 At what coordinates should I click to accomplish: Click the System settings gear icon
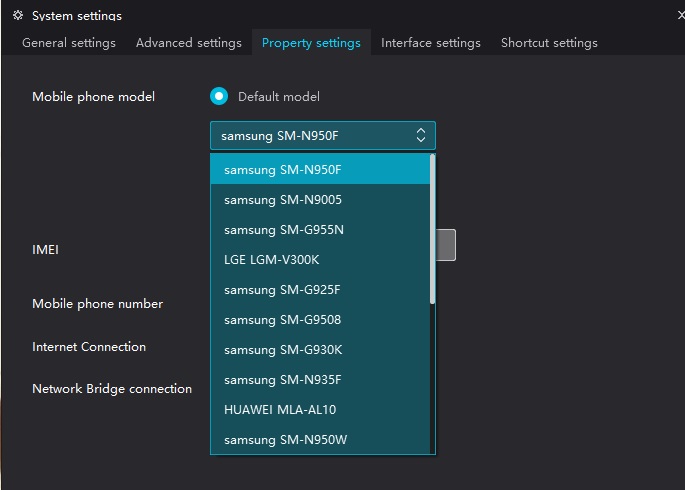click(18, 15)
